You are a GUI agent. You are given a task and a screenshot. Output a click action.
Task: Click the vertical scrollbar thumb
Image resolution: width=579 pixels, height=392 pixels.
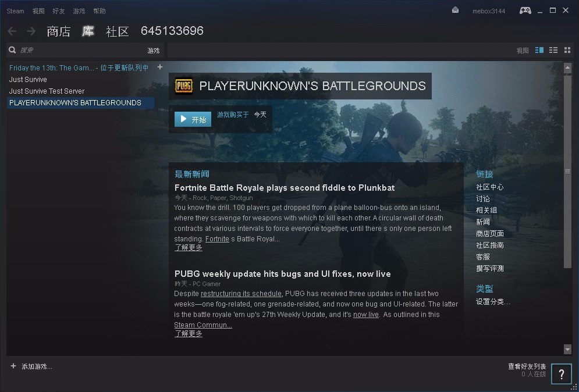tap(567, 171)
